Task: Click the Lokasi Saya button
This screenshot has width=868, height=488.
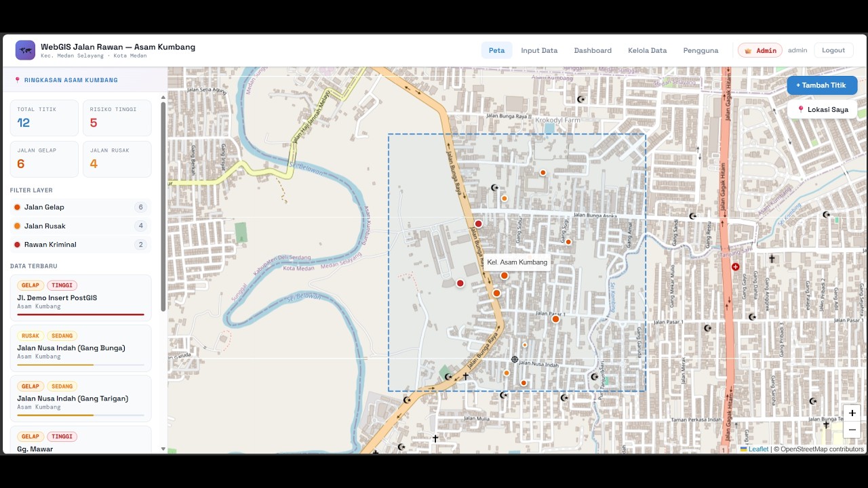Action: [823, 109]
